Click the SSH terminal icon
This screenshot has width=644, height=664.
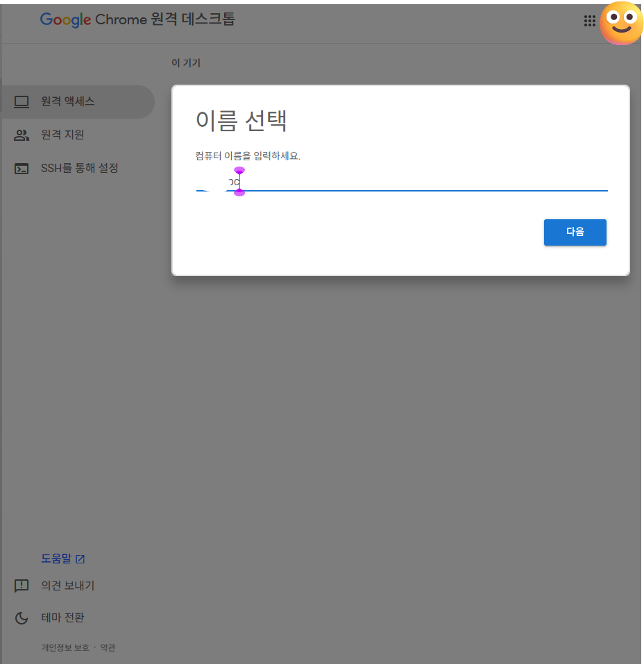click(22, 169)
